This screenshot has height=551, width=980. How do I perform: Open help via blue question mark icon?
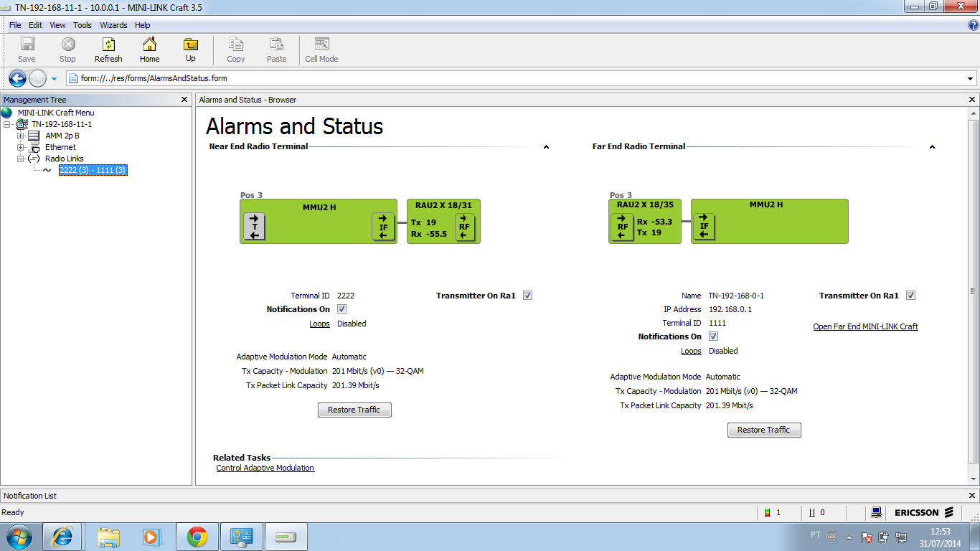tap(973, 25)
